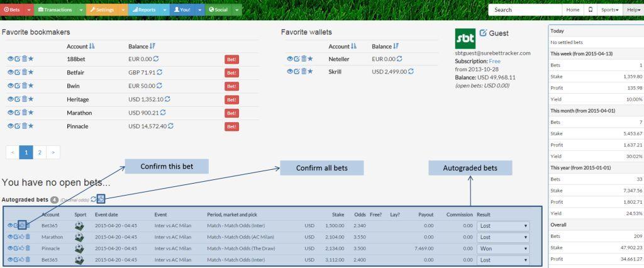The width and height of the screenshot is (644, 268).
Task: Edit the Marathon autograded bet
Action: (16, 237)
